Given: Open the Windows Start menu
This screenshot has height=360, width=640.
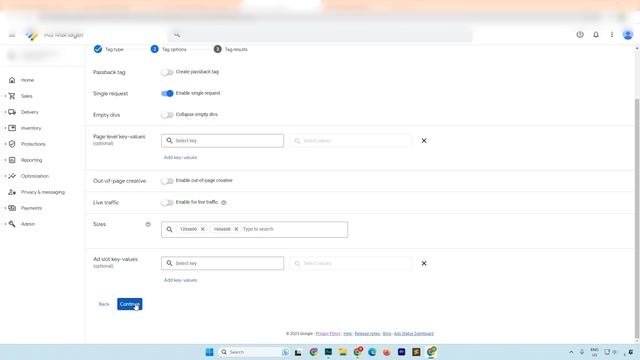Looking at the screenshot, I should tap(209, 352).
